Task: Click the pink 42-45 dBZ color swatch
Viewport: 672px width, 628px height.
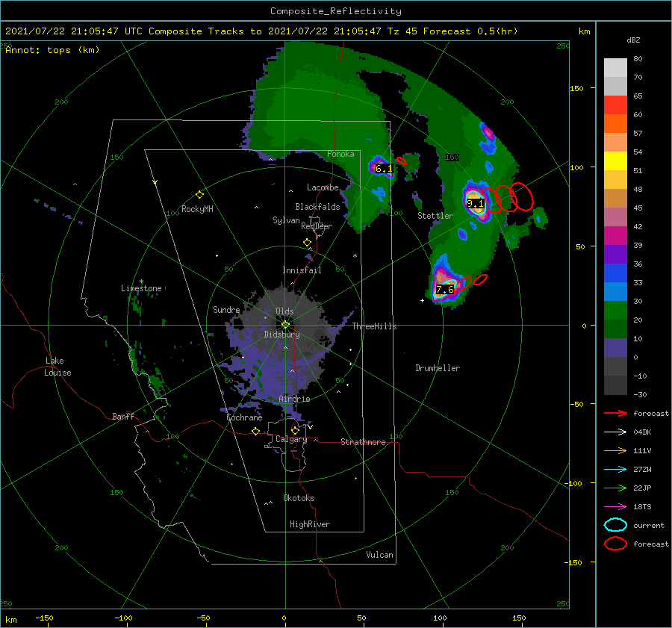Action: pyautogui.click(x=615, y=217)
